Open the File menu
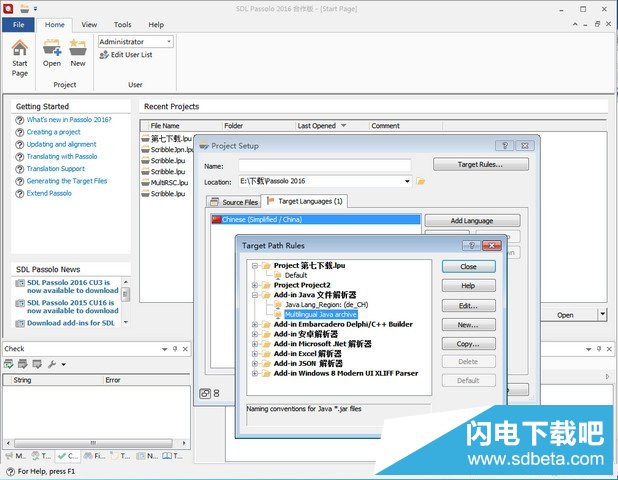 pyautogui.click(x=18, y=24)
